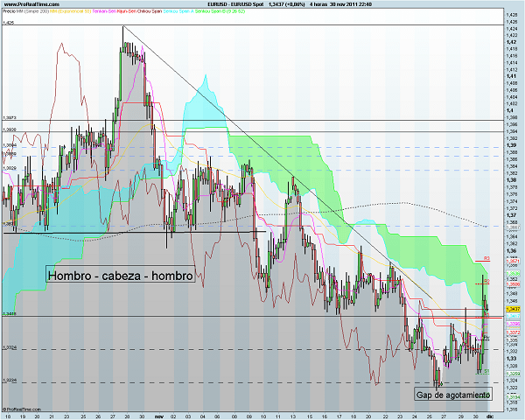Click the 'Precio' legend label
The height and width of the screenshot is (420, 525).
pos(10,11)
